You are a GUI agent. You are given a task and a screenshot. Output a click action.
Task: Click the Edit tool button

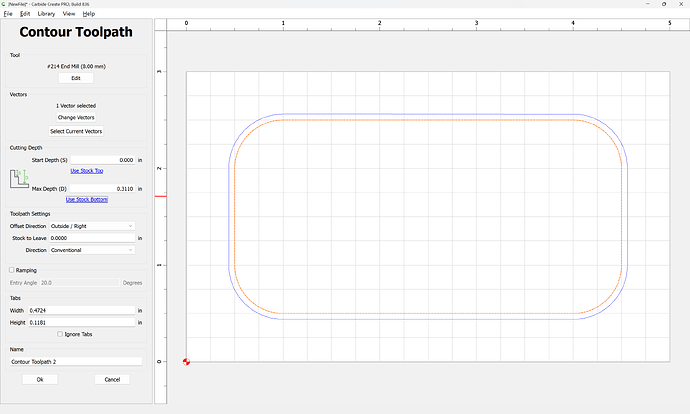(x=76, y=78)
